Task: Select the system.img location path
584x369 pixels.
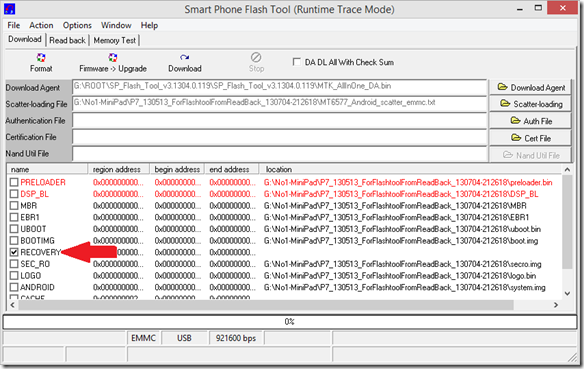Action: [x=405, y=287]
